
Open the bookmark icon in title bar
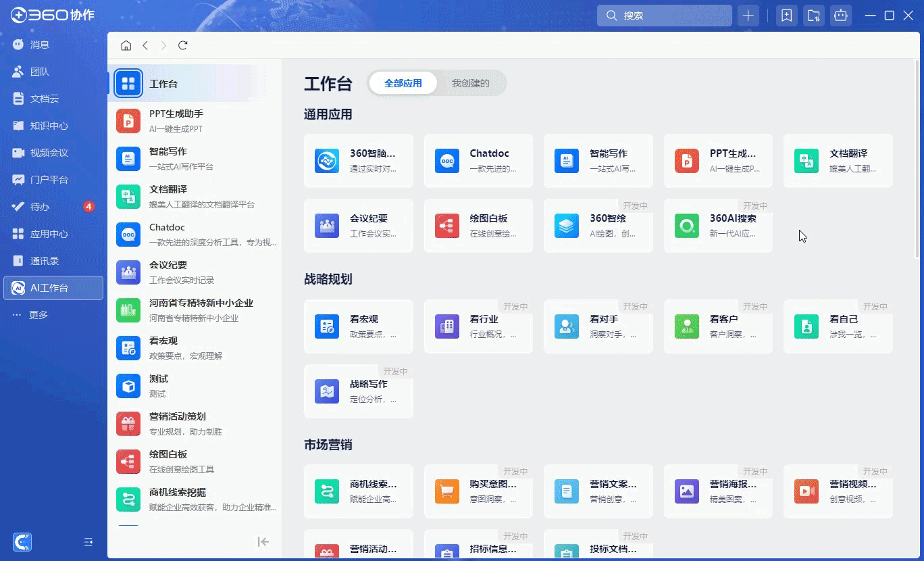[x=786, y=16]
